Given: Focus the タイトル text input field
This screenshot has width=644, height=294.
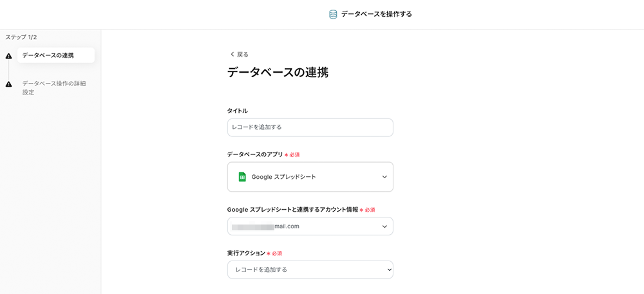Looking at the screenshot, I should pyautogui.click(x=310, y=127).
